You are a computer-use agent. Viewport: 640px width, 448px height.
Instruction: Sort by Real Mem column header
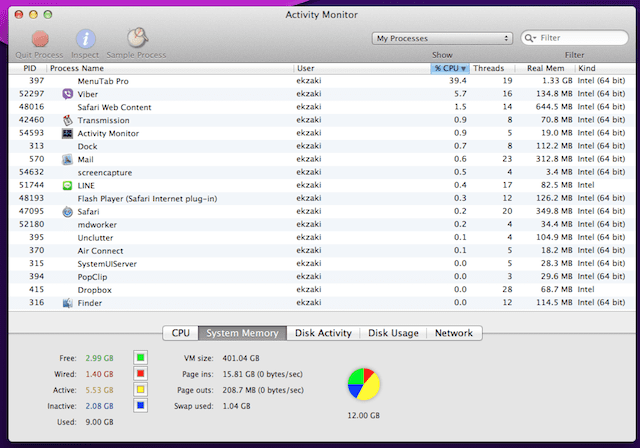(x=545, y=68)
